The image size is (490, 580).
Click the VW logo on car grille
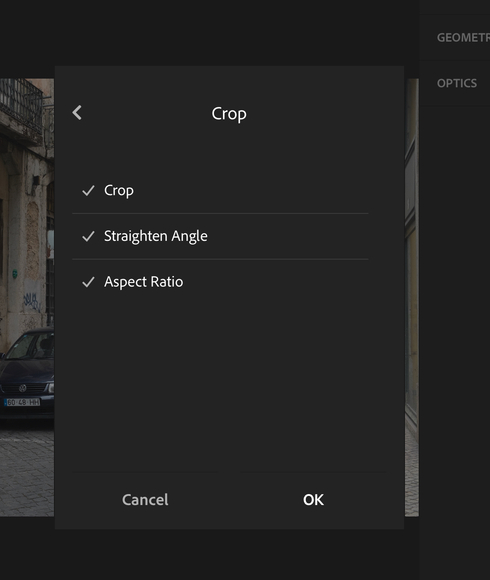pos(23,388)
